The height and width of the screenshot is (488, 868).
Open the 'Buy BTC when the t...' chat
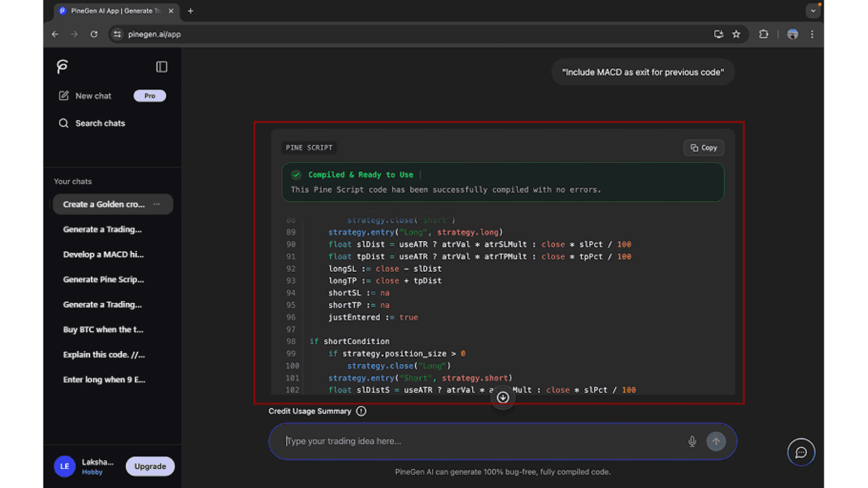coord(103,329)
